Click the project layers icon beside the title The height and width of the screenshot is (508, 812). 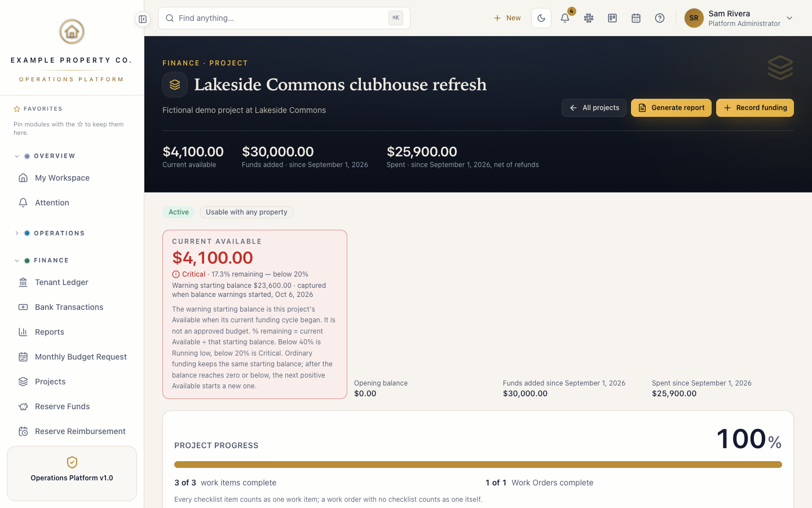click(x=175, y=85)
